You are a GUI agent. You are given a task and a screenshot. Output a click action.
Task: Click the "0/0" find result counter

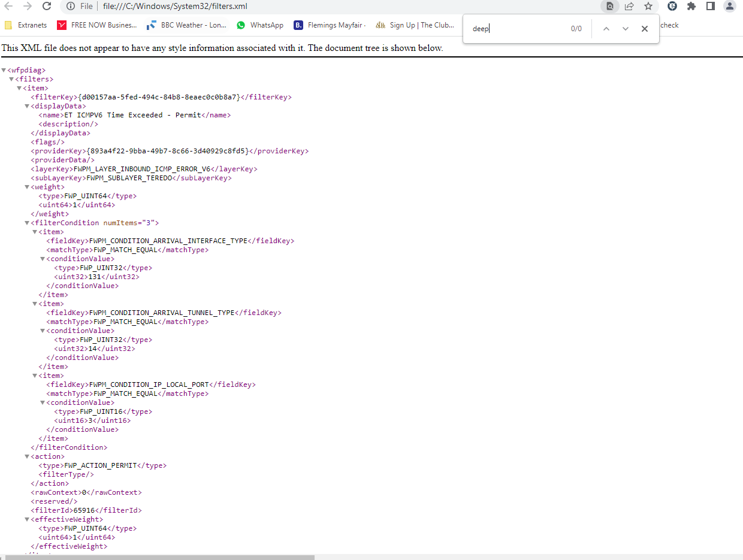tap(576, 29)
